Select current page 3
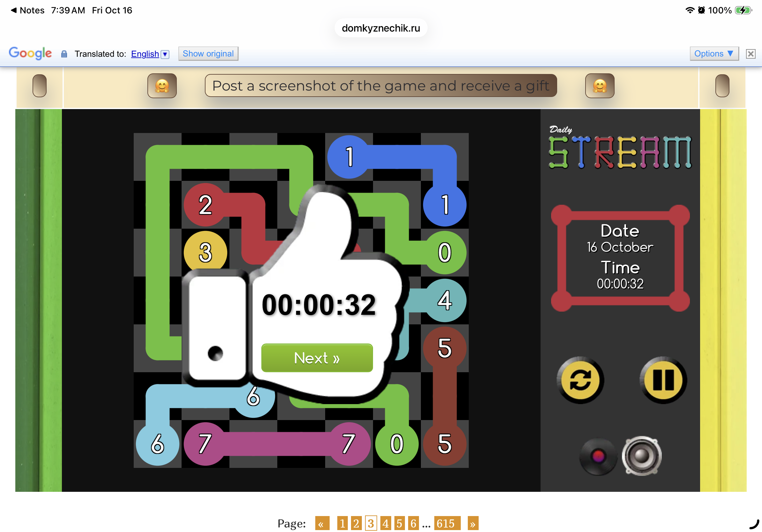The image size is (762, 532). (371, 523)
